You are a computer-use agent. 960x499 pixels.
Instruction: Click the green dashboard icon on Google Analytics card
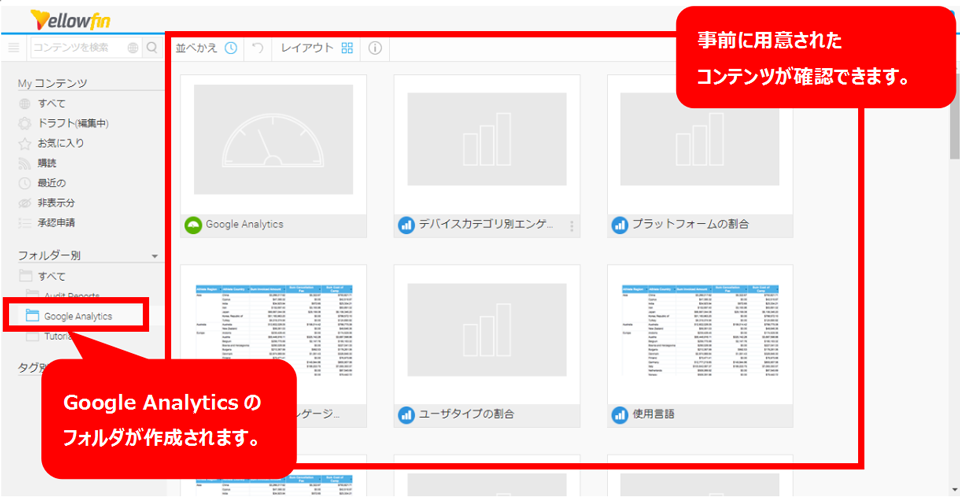click(193, 225)
